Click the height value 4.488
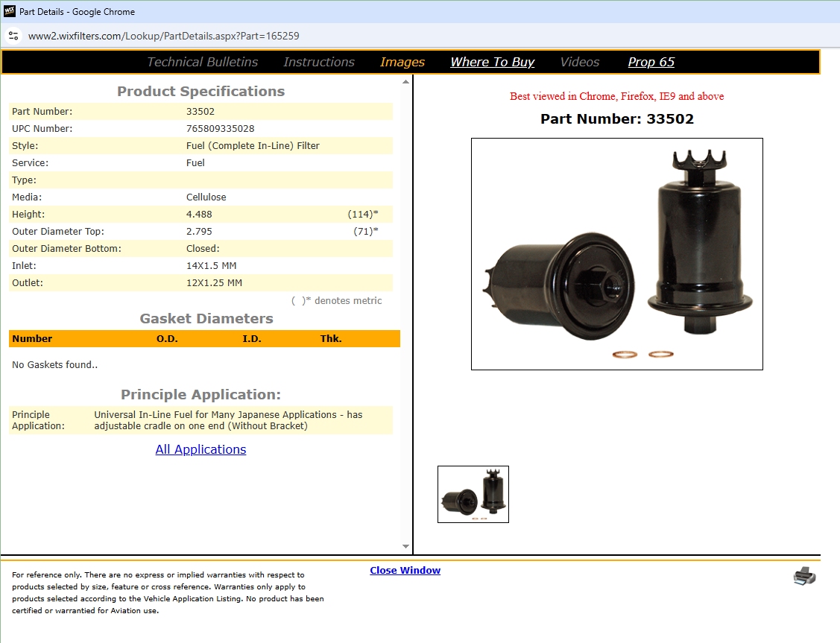840x643 pixels. point(199,214)
